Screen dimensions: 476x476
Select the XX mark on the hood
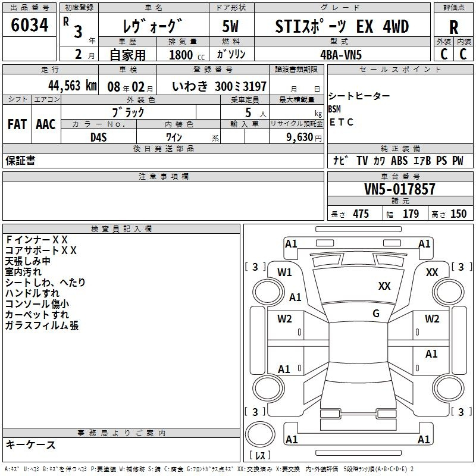[x=384, y=286]
